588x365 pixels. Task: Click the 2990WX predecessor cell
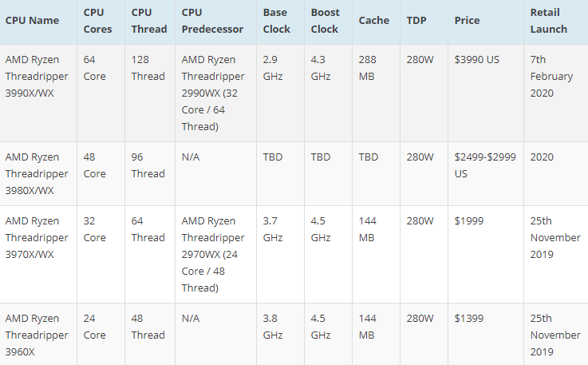(216, 93)
